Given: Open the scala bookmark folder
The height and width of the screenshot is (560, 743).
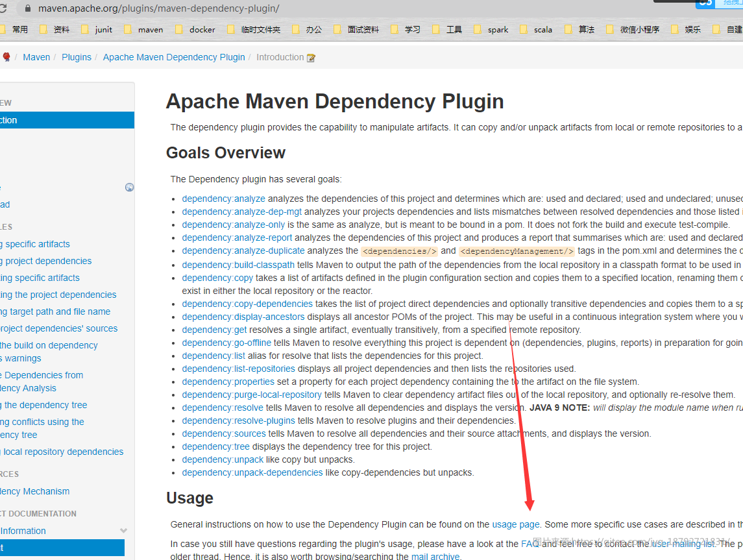Looking at the screenshot, I should 536,29.
